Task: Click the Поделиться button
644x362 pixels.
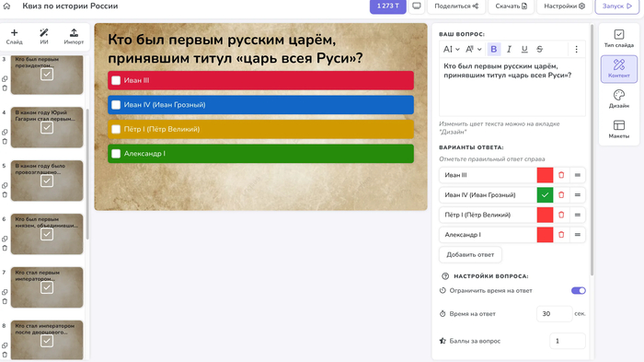Action: point(456,6)
